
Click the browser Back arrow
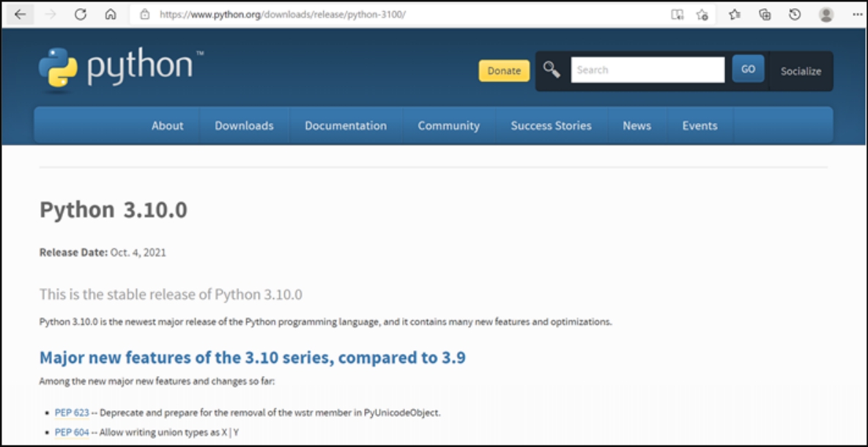click(20, 14)
